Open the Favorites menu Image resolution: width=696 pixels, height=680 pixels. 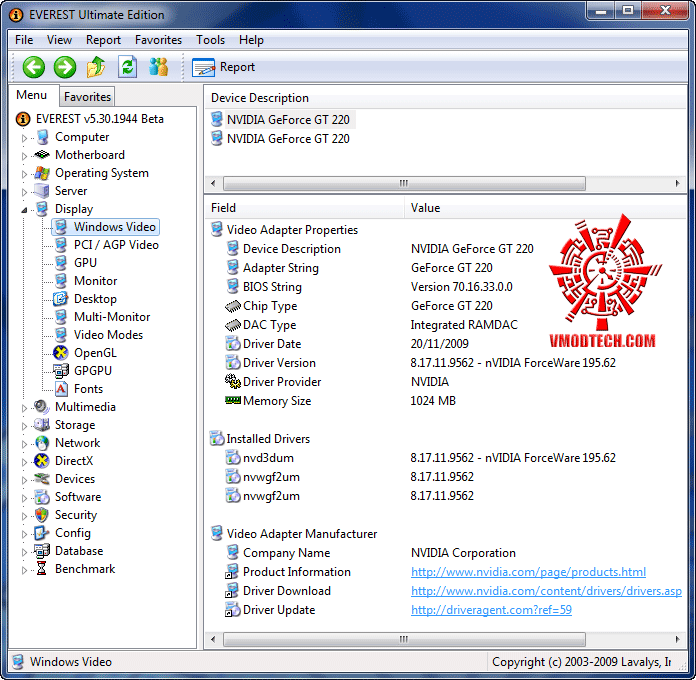pos(158,40)
